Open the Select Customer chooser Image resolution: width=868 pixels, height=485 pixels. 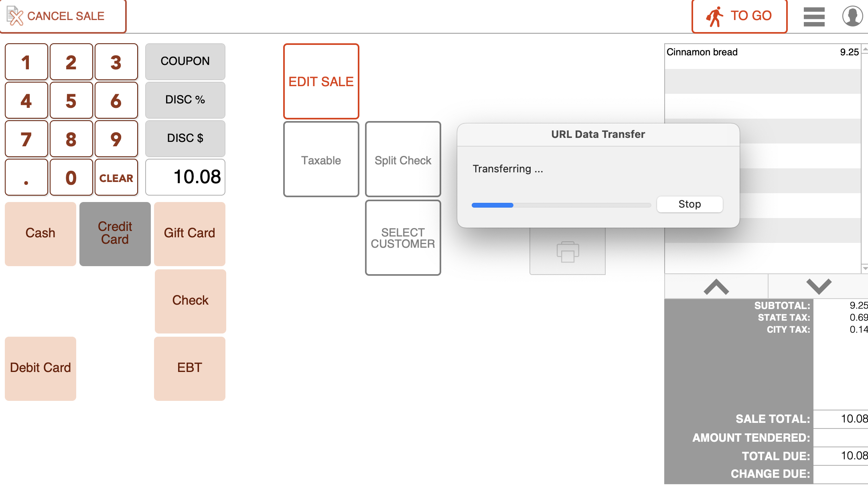point(403,238)
